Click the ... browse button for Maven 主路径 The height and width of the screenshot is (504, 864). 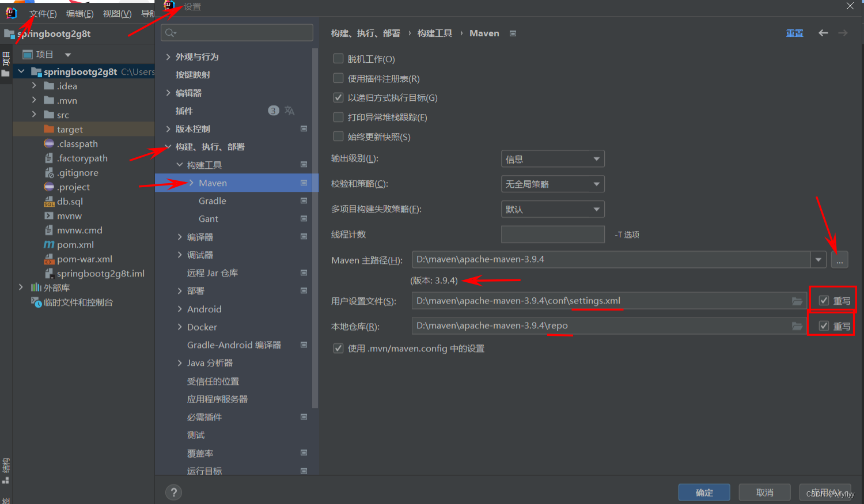[x=839, y=260]
